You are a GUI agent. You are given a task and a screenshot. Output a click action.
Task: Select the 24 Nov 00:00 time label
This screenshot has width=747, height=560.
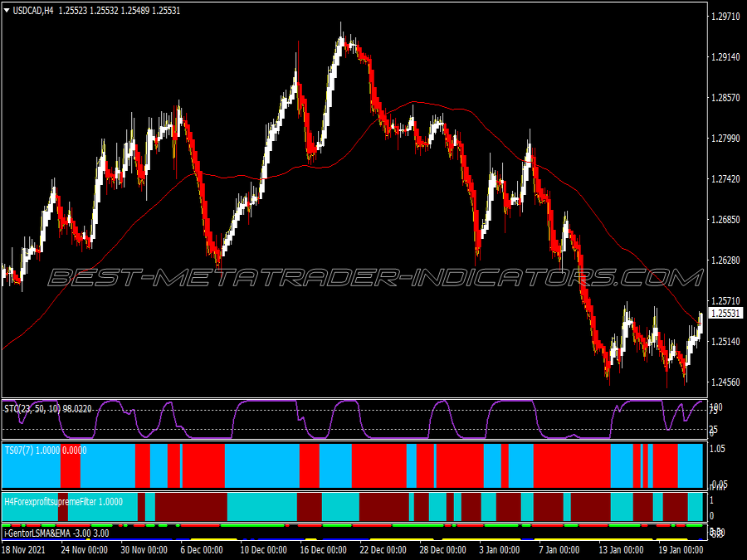(x=85, y=550)
